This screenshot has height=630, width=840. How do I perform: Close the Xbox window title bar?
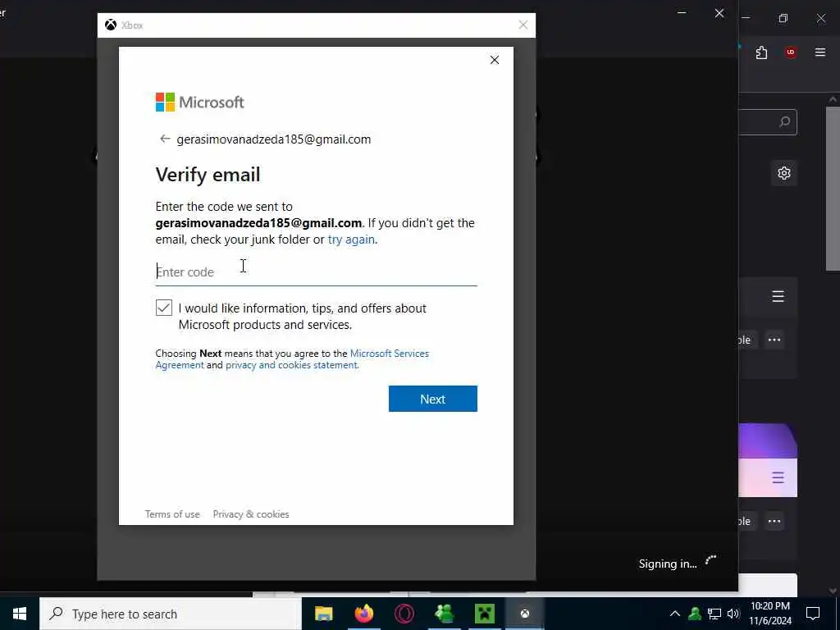click(x=523, y=25)
